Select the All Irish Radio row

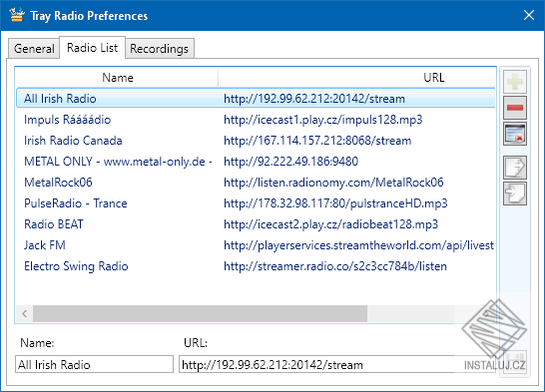256,99
